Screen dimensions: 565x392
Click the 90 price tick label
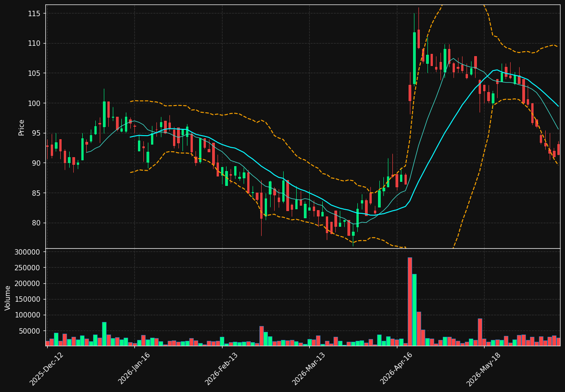point(36,163)
